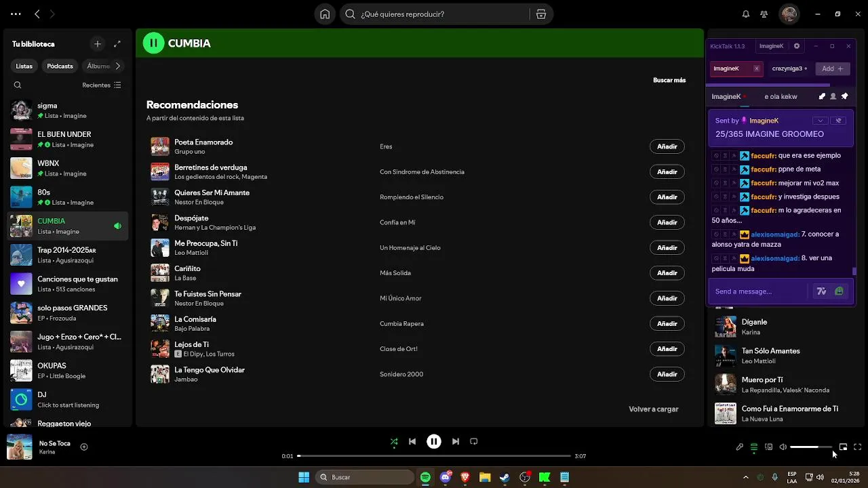Click Buscar más link
The width and height of the screenshot is (868, 488).
[669, 80]
